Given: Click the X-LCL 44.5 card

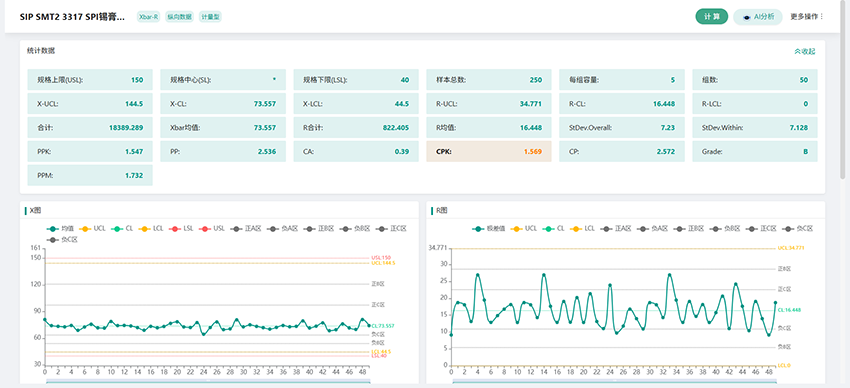Looking at the screenshot, I should [356, 104].
